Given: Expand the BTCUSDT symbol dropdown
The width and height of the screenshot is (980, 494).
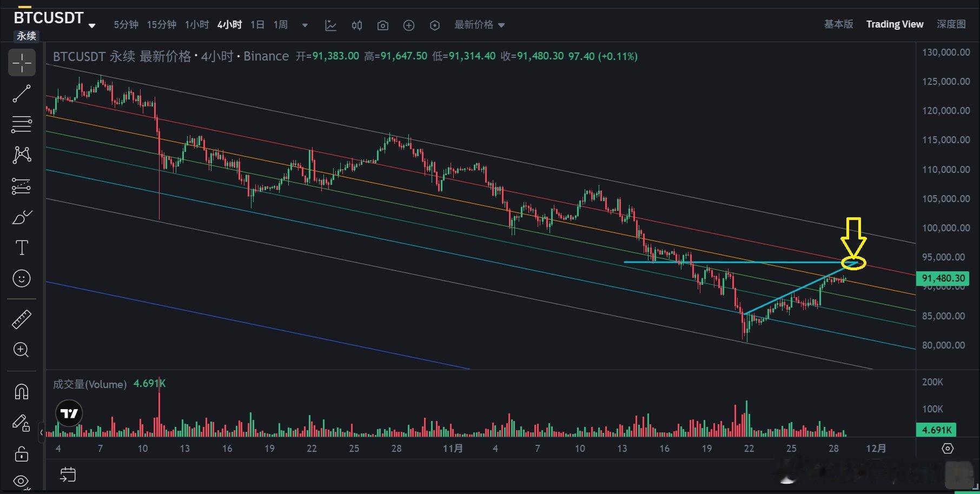Looking at the screenshot, I should tap(92, 25).
